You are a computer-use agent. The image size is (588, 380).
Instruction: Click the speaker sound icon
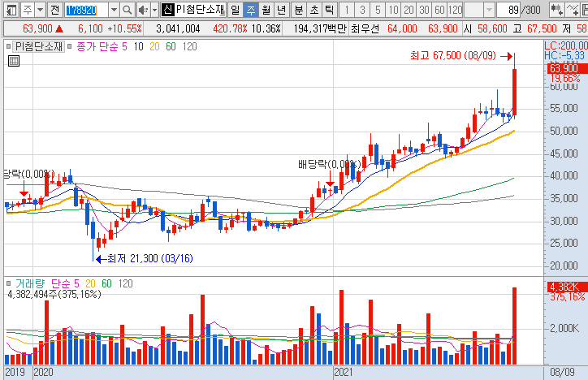pyautogui.click(x=143, y=10)
